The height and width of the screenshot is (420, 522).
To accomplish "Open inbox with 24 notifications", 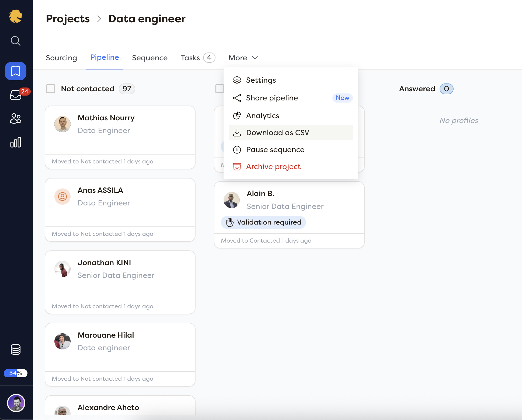I will 16,95.
